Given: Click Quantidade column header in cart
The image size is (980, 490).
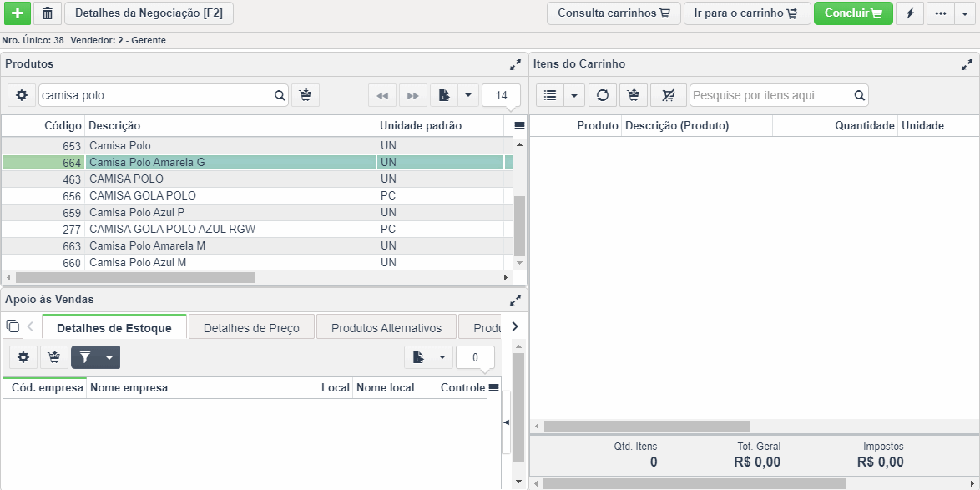Looking at the screenshot, I should coord(835,125).
